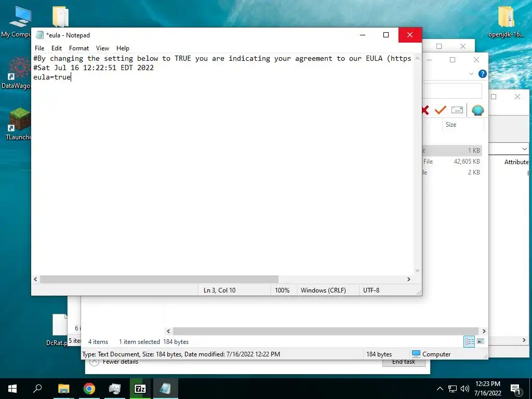Select the 1 KB file row
This screenshot has width=532, height=399.
[x=452, y=150]
